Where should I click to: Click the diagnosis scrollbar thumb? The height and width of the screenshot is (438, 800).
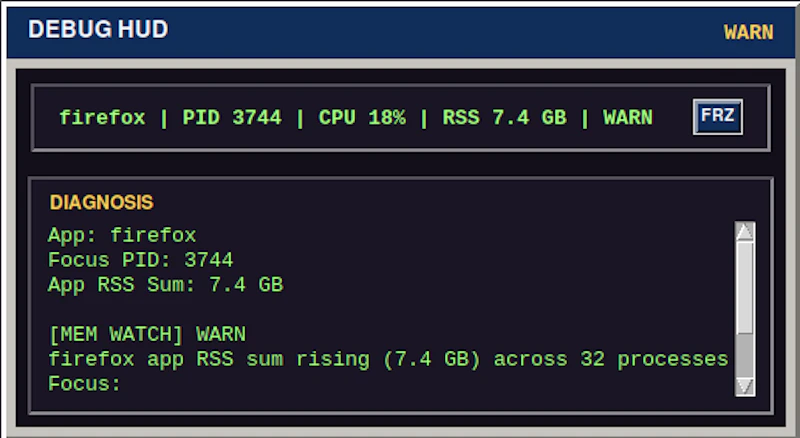click(x=745, y=287)
